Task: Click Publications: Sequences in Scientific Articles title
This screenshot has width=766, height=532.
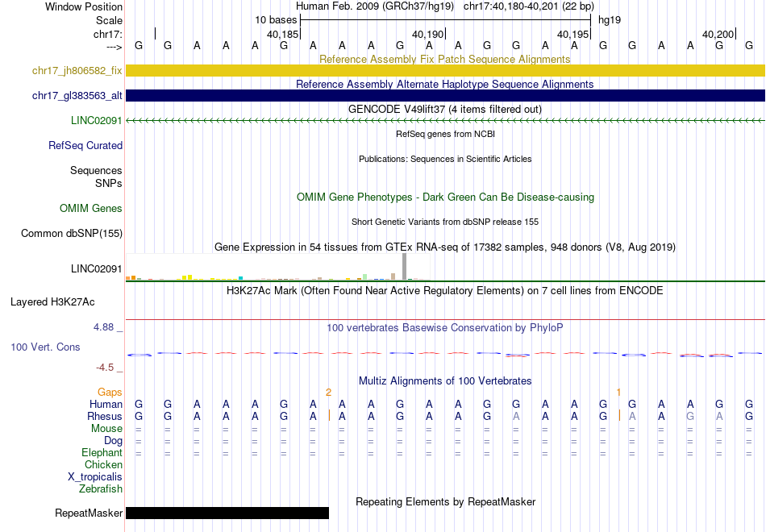Action: (445, 159)
